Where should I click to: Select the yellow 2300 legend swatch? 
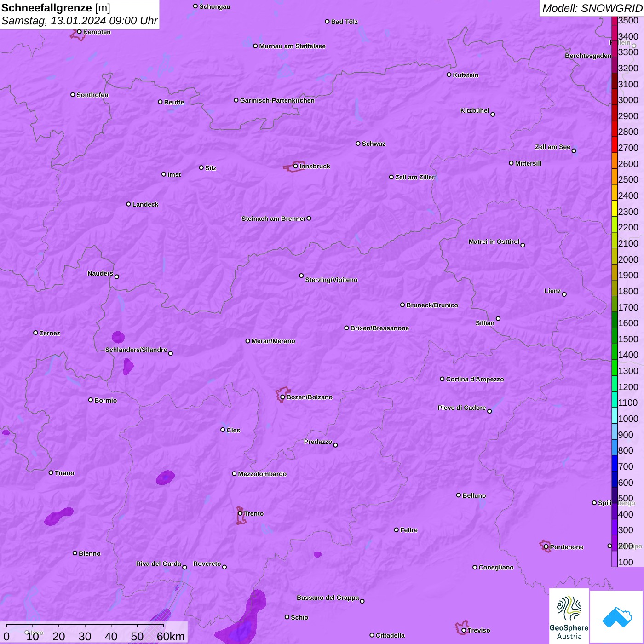point(615,208)
